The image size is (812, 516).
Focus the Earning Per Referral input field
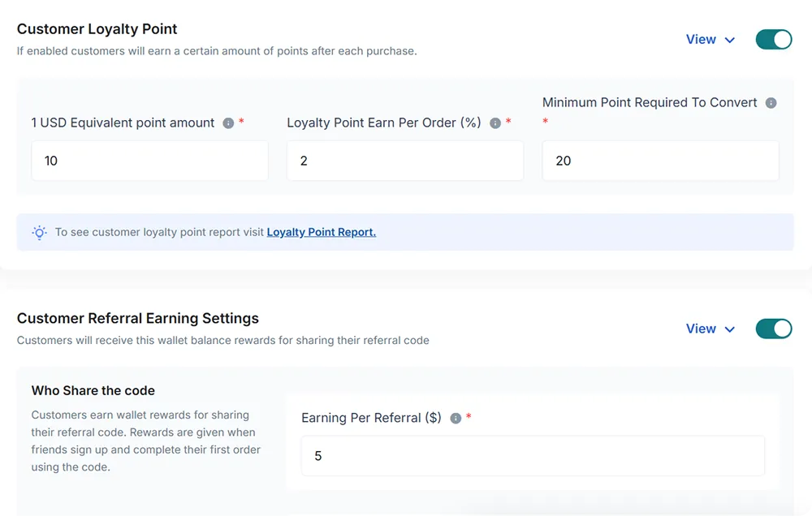pos(533,455)
